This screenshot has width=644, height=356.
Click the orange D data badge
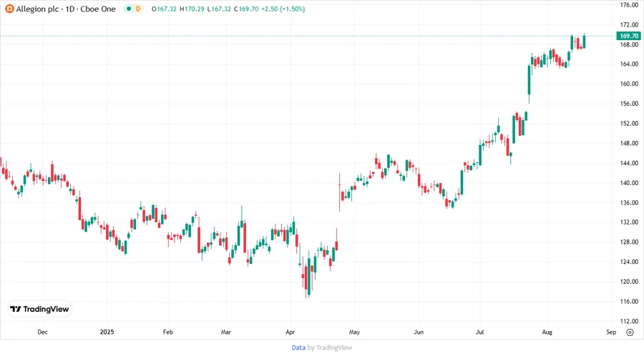click(x=137, y=9)
